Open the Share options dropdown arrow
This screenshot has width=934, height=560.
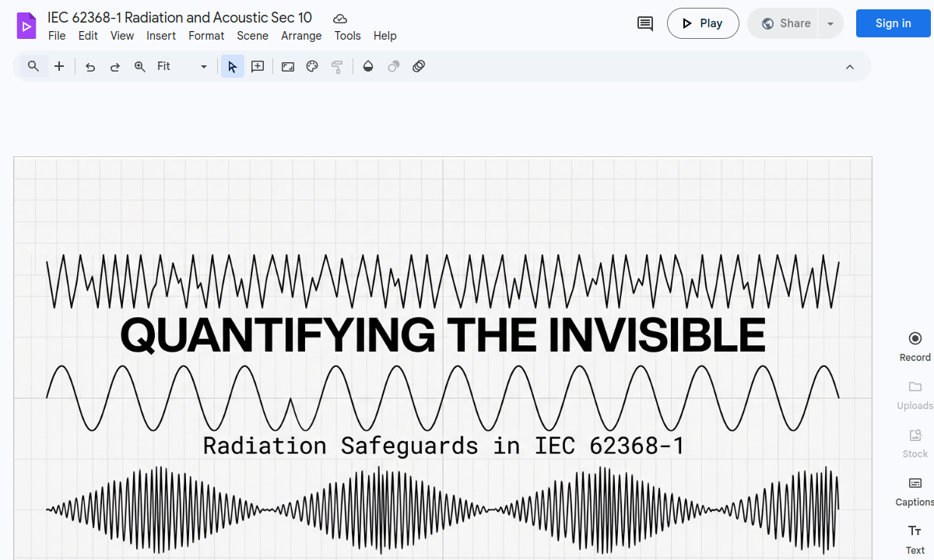(830, 23)
